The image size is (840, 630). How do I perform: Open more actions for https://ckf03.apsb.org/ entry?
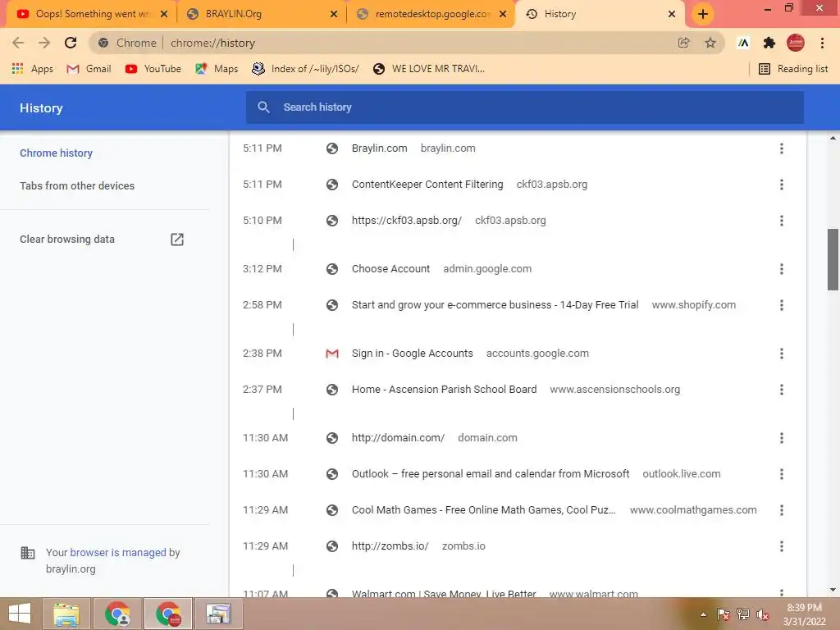(x=782, y=221)
